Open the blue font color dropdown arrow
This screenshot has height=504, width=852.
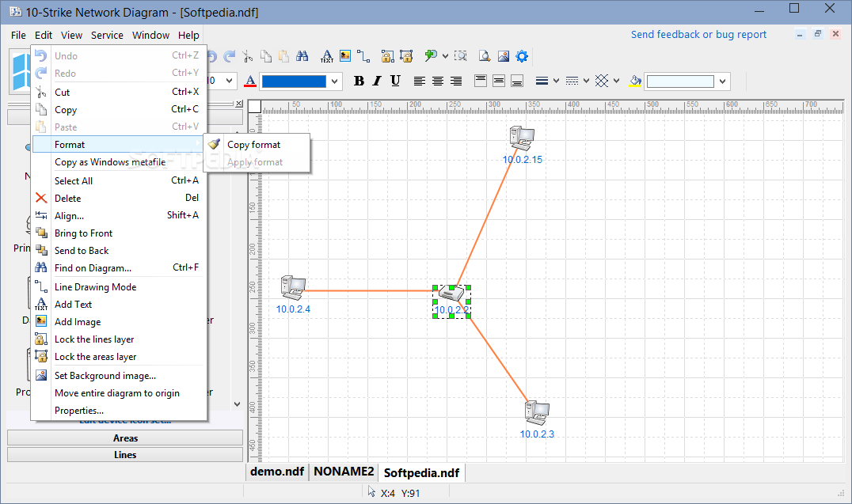pos(335,81)
